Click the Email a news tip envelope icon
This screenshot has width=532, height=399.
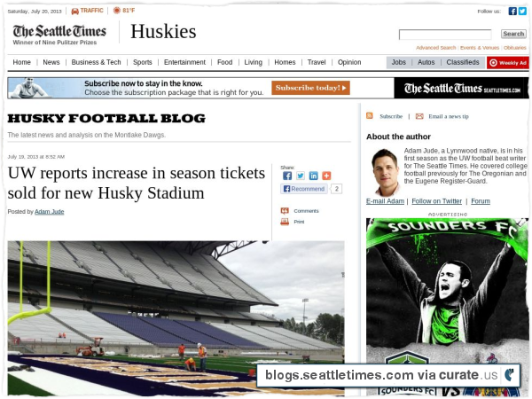tap(419, 116)
